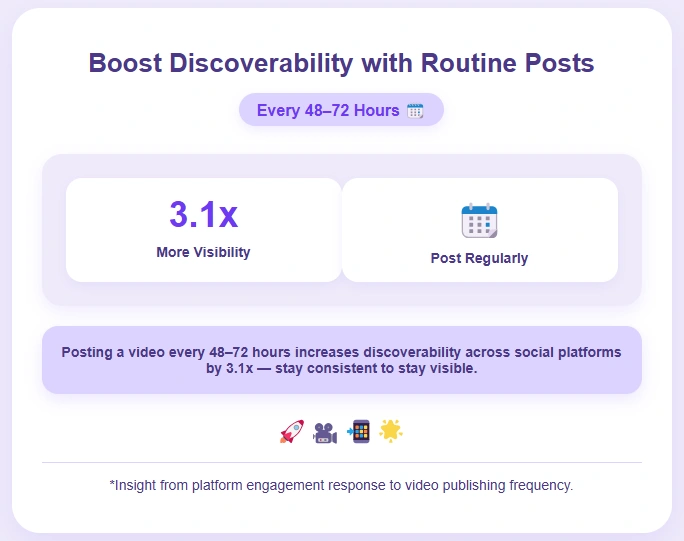This screenshot has height=541, width=684.
Task: Click the 3.1x statistic number
Action: click(x=203, y=214)
